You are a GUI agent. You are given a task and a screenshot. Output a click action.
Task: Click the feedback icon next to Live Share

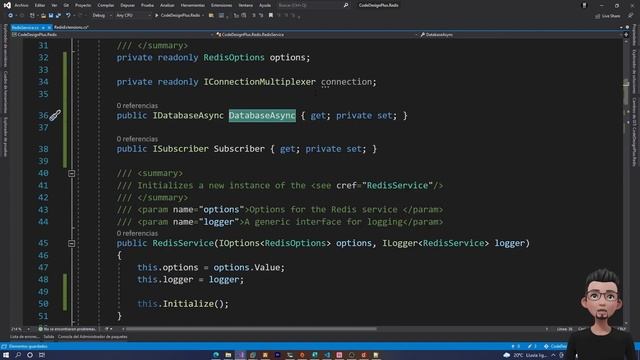coord(631,16)
